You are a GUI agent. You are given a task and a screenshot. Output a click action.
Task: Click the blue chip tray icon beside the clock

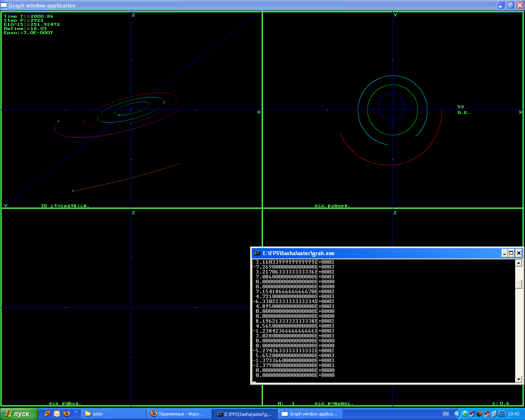click(x=502, y=414)
